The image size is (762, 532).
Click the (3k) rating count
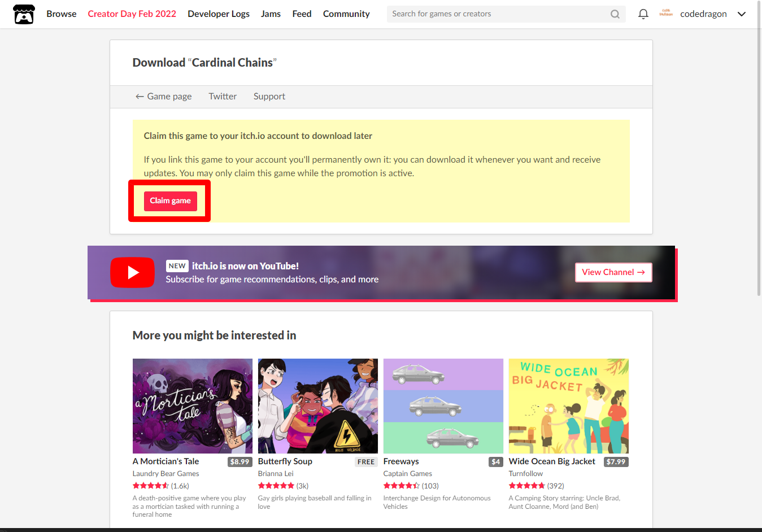click(303, 486)
